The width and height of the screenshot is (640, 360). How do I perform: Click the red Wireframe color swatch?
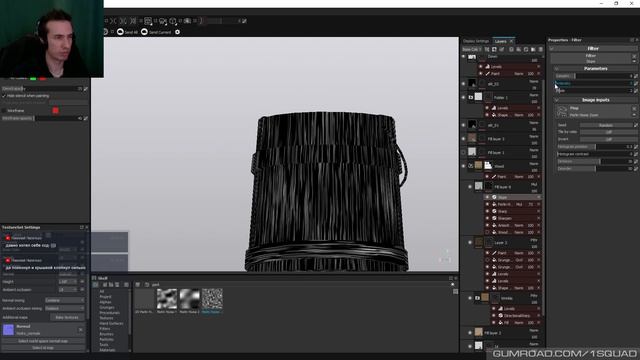pyautogui.click(x=56, y=110)
